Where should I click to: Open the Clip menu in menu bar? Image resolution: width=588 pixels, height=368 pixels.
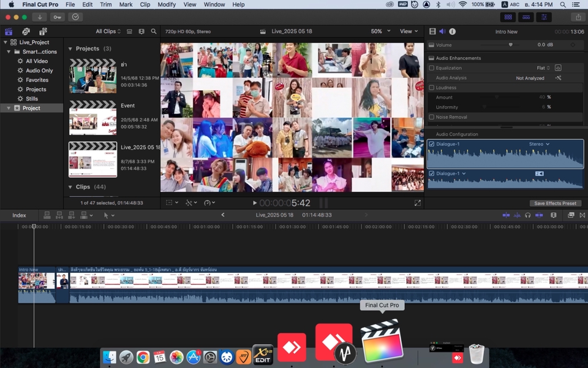(145, 4)
